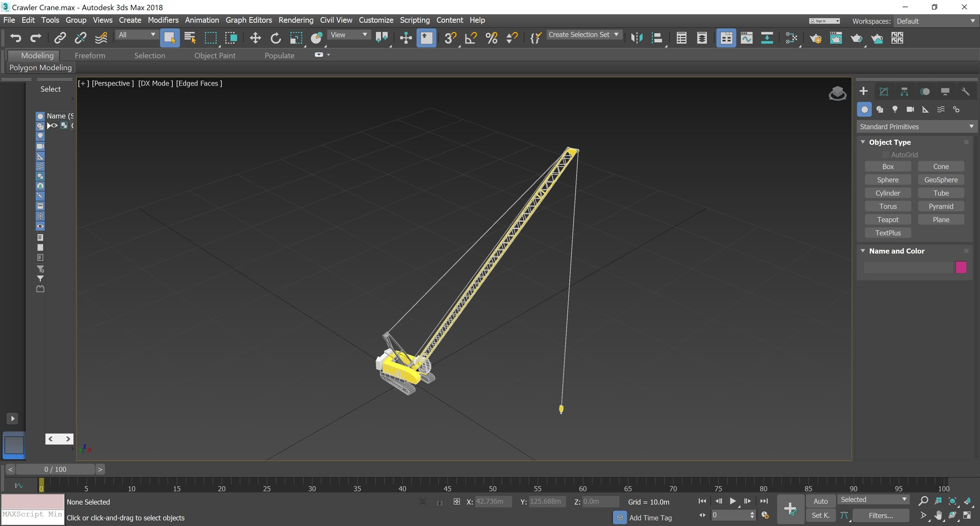Open the Utilities wrench panel tab
The width and height of the screenshot is (980, 526).
[x=965, y=91]
